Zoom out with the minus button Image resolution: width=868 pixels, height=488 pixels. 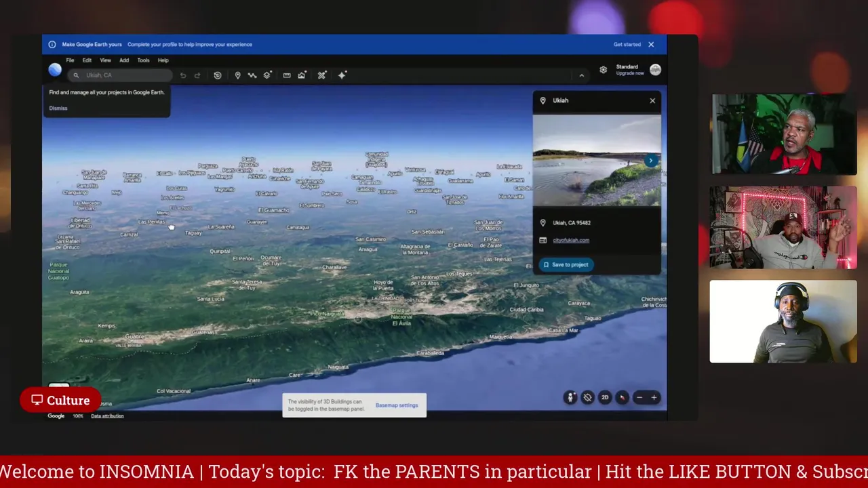point(639,398)
